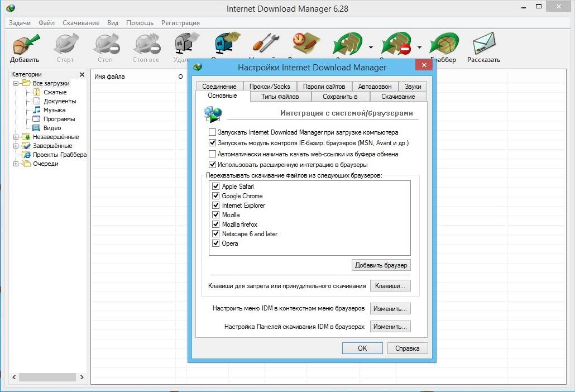Select Документы category

pyautogui.click(x=60, y=101)
